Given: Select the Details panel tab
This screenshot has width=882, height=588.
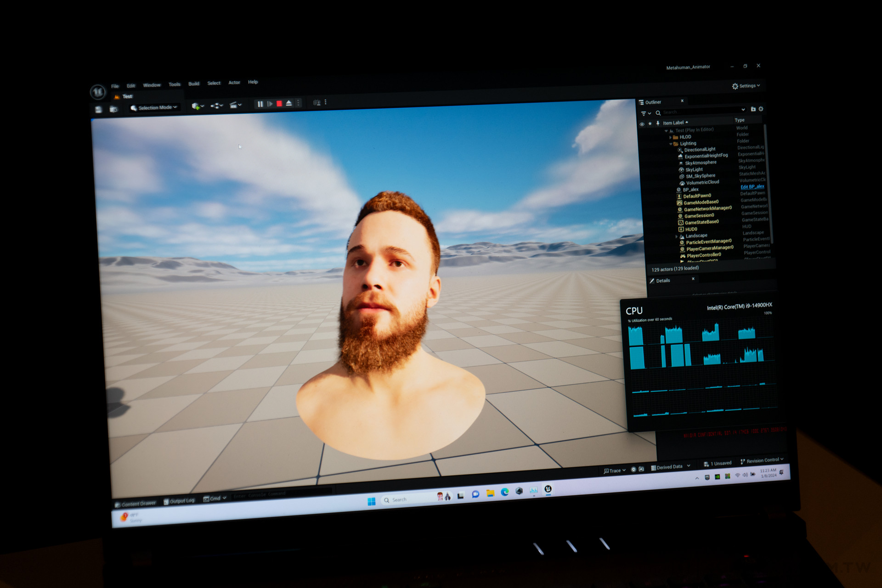Looking at the screenshot, I should [660, 281].
